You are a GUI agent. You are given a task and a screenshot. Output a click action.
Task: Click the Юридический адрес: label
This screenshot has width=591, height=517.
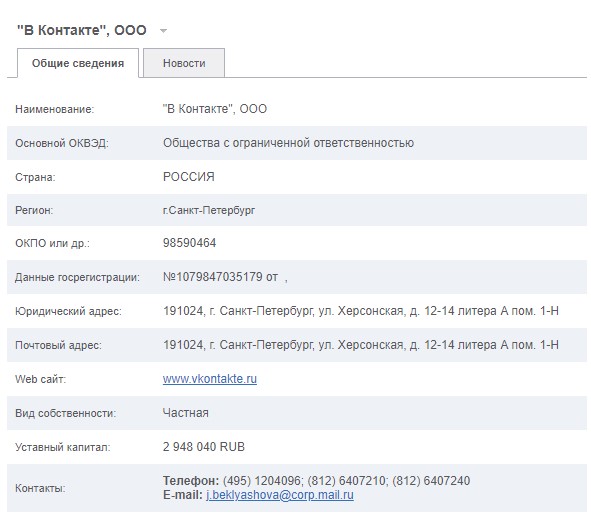tap(68, 311)
